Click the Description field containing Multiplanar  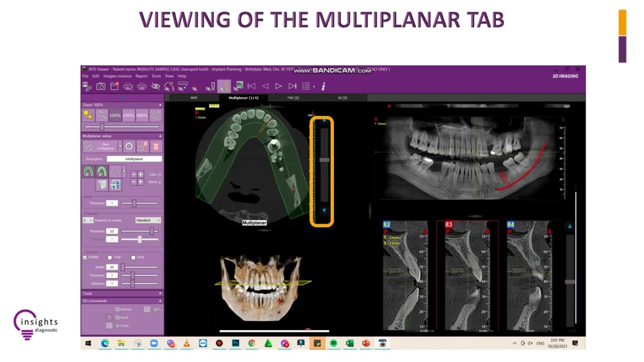tap(134, 159)
